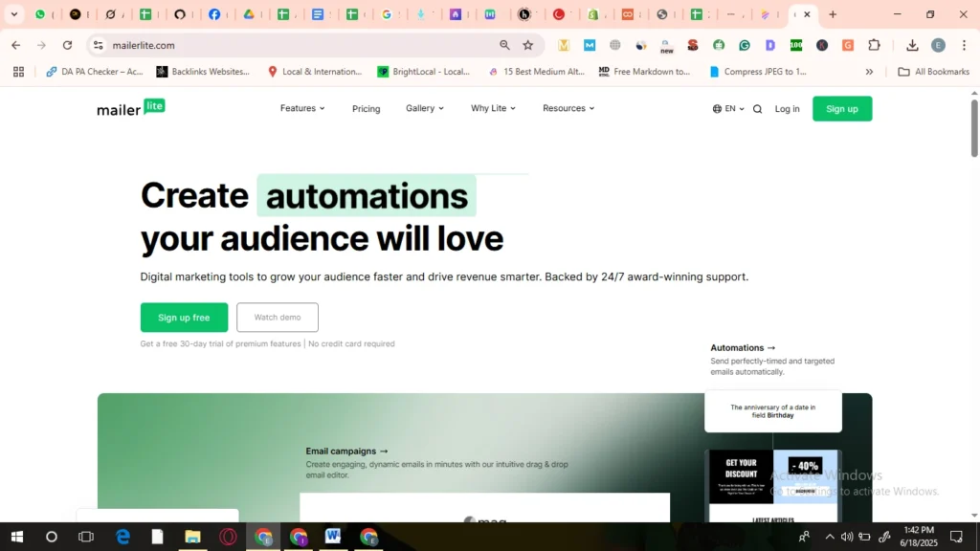Click the green 100 extension icon
The width and height of the screenshot is (980, 551).
pyautogui.click(x=795, y=45)
